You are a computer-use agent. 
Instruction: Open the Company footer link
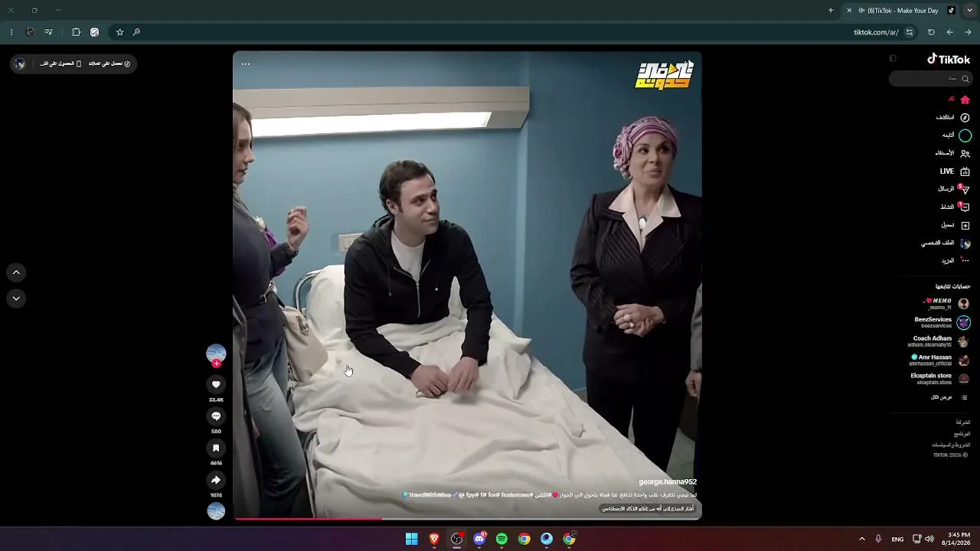point(963,422)
